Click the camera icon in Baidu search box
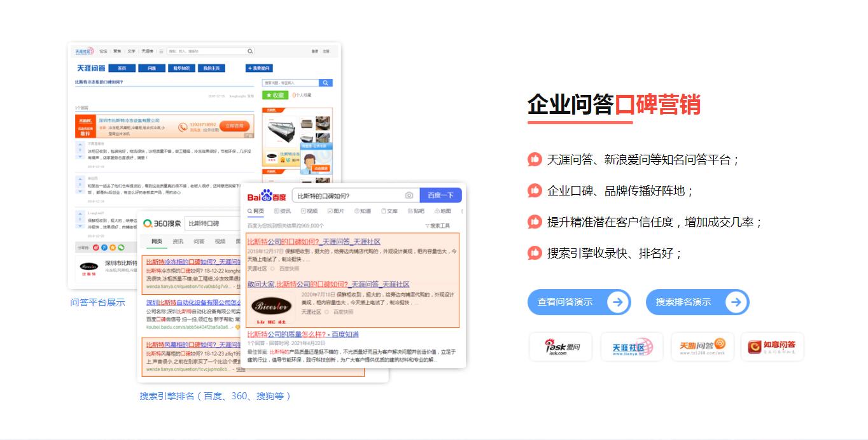Viewport: 868px width, 440px height. pyautogui.click(x=409, y=195)
